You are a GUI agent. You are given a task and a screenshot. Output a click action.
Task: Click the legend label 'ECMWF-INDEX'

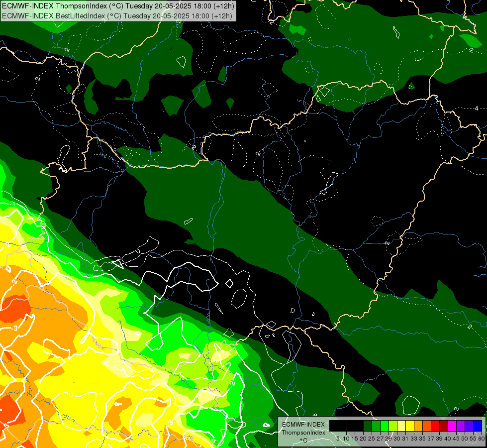(x=303, y=425)
